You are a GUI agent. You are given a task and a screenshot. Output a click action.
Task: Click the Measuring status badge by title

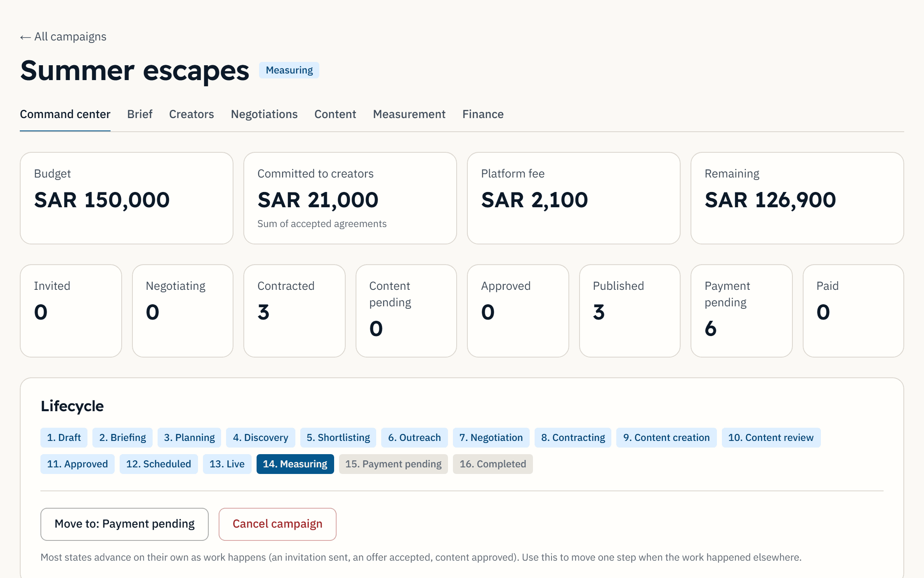tap(289, 70)
